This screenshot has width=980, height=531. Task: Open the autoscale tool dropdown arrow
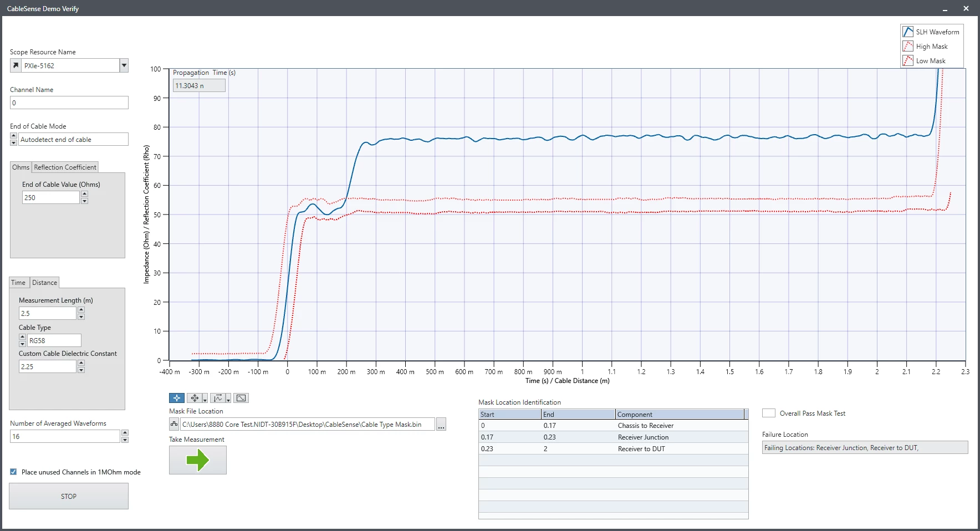[x=228, y=399]
